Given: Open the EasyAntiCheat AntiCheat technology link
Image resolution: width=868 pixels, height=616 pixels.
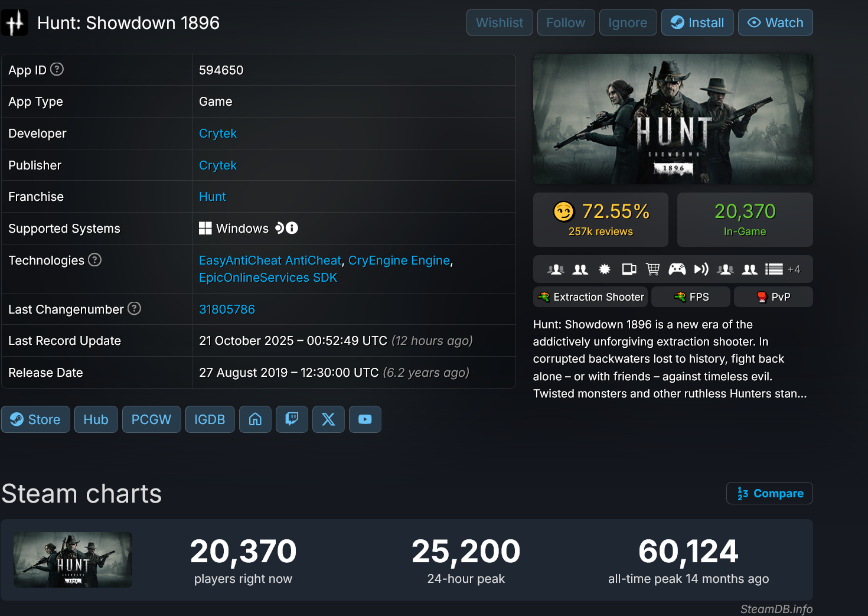Looking at the screenshot, I should [270, 260].
